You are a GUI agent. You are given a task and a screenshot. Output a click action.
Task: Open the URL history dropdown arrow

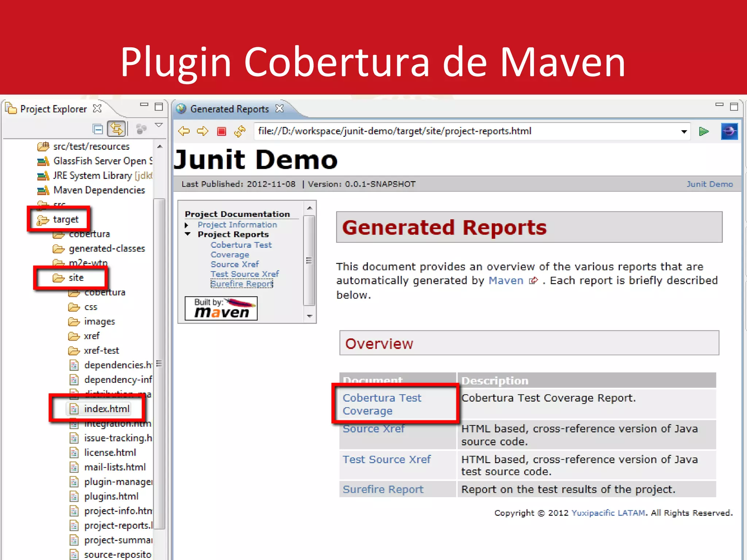point(684,132)
